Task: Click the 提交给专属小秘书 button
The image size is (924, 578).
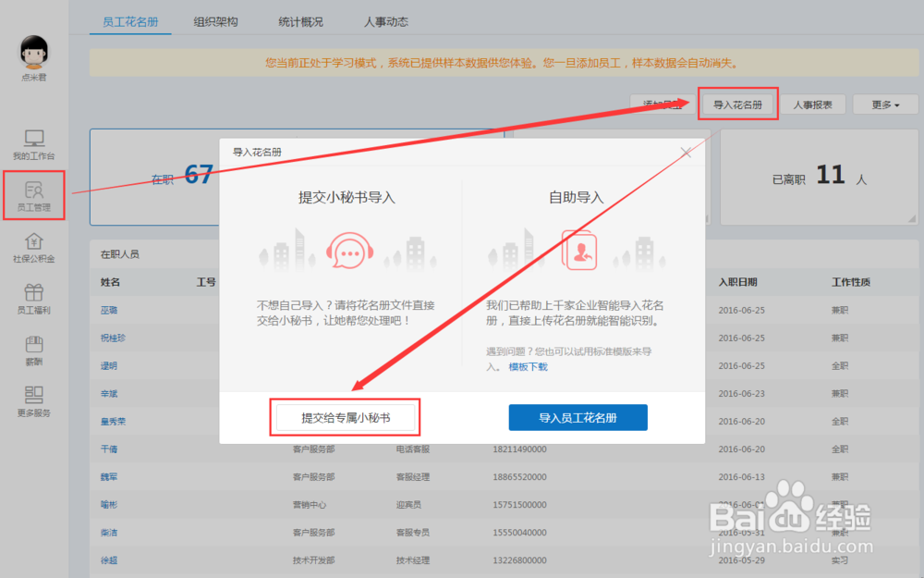Action: 345,417
